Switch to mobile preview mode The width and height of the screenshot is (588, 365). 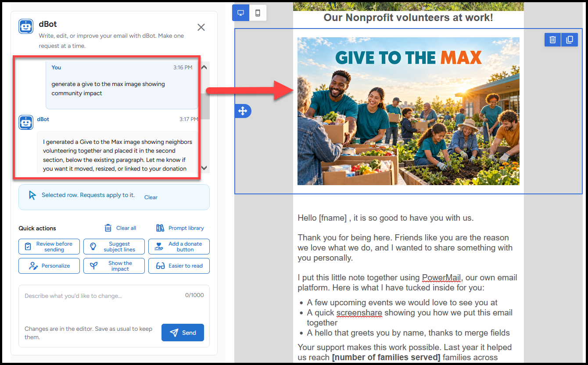(258, 13)
